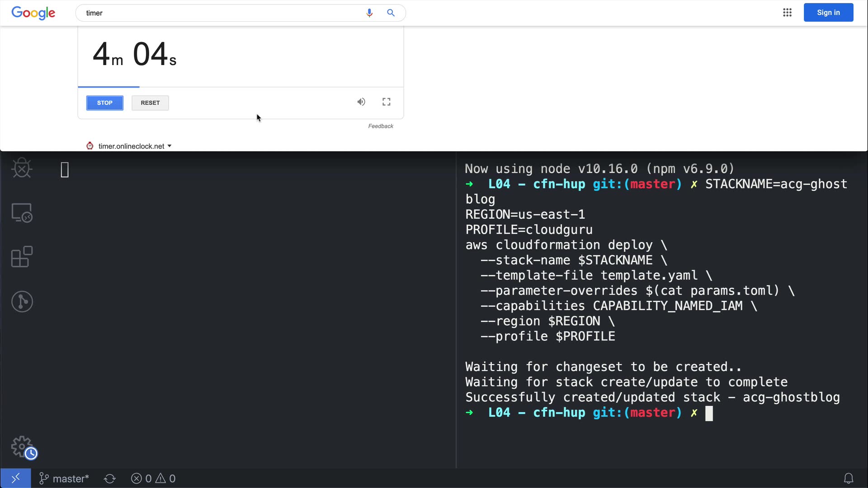Click the Sign in button
The width and height of the screenshot is (868, 488).
pos(828,13)
